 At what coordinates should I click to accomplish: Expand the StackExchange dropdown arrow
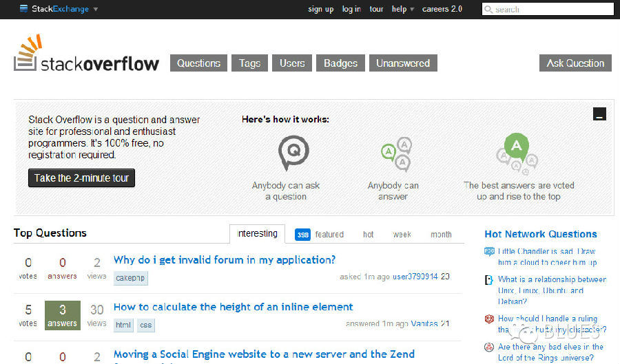tap(96, 9)
